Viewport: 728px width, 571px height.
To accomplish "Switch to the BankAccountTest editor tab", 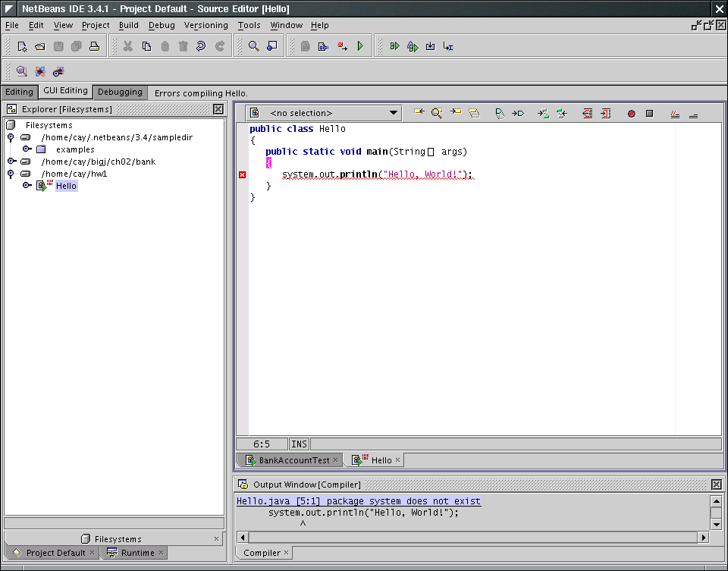I will [290, 460].
